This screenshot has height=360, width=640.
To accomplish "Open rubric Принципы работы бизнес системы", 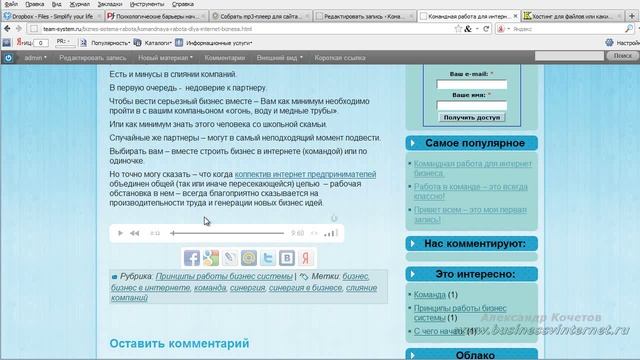I will coord(224,276).
